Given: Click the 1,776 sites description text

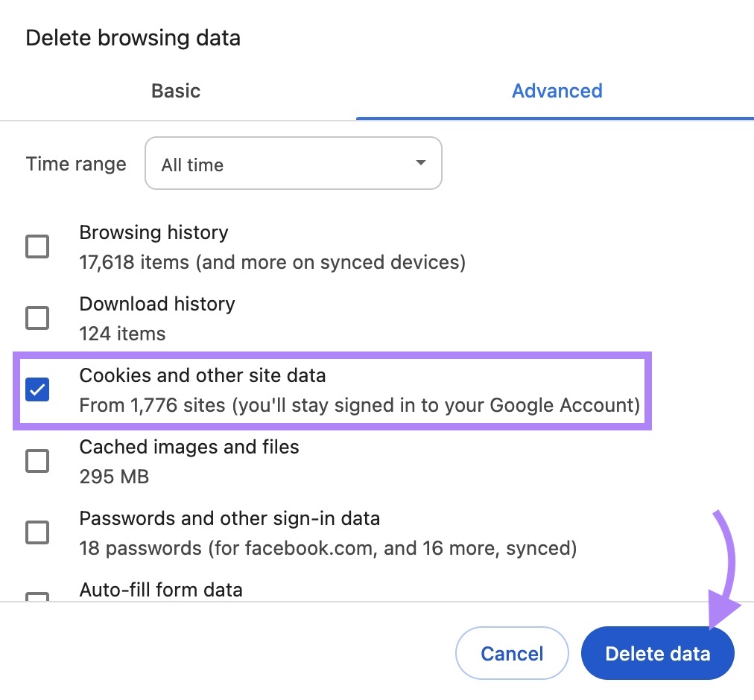Looking at the screenshot, I should [359, 405].
